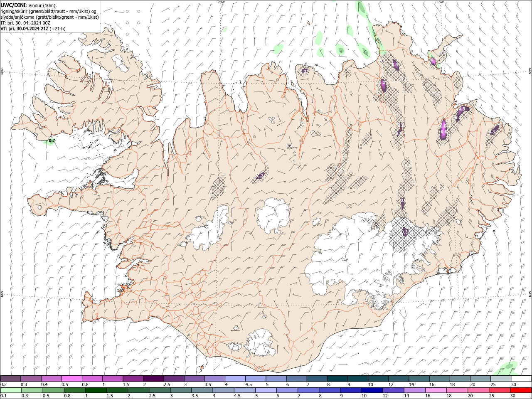This screenshot has height=399, width=532.
Task: Pick the lower legend swatch starting at 2
Action: point(138,390)
